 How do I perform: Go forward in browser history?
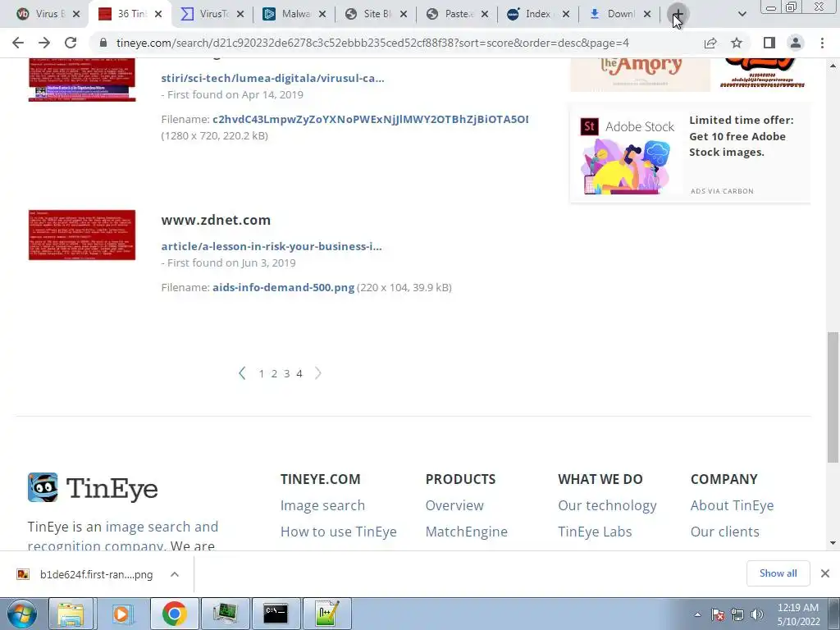pos(44,43)
